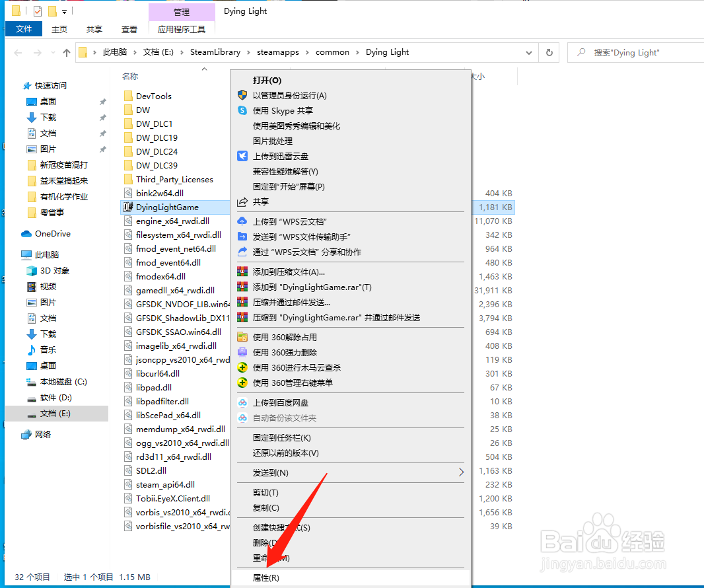The width and height of the screenshot is (704, 588).
Task: Expand the chevron after common in path
Action: 357,53
